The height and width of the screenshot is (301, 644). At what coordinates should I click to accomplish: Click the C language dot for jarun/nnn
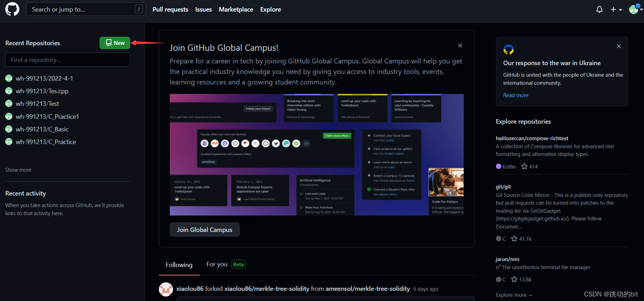[x=498, y=279]
